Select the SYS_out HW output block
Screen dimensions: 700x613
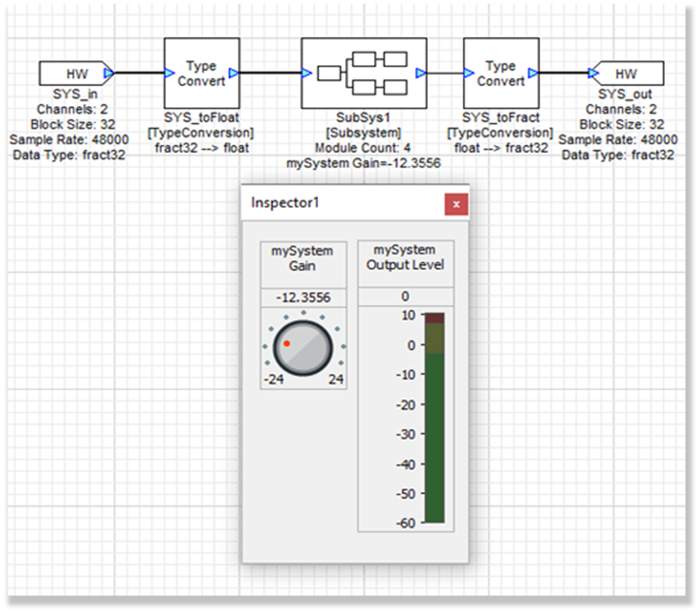[x=626, y=73]
